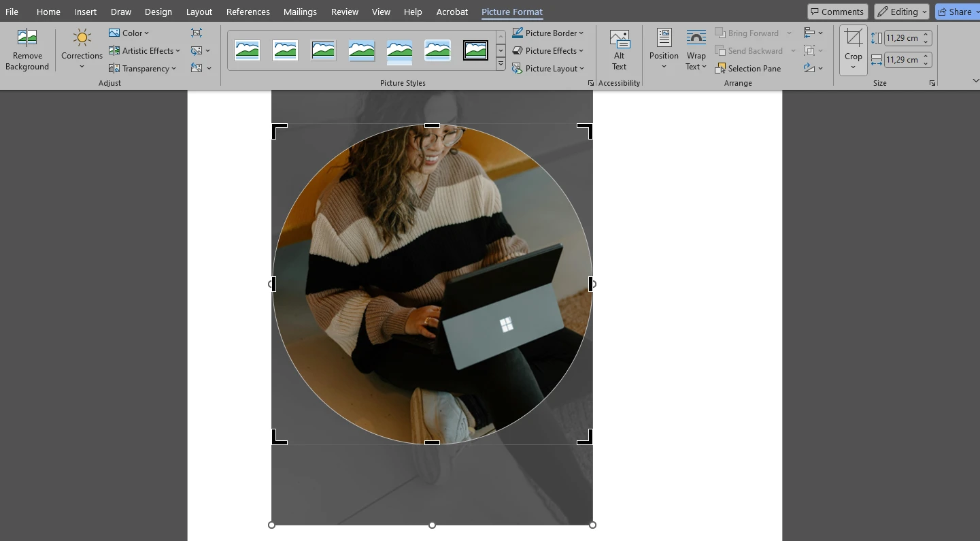980x541 pixels.
Task: Click the shape width input field
Action: pyautogui.click(x=902, y=60)
